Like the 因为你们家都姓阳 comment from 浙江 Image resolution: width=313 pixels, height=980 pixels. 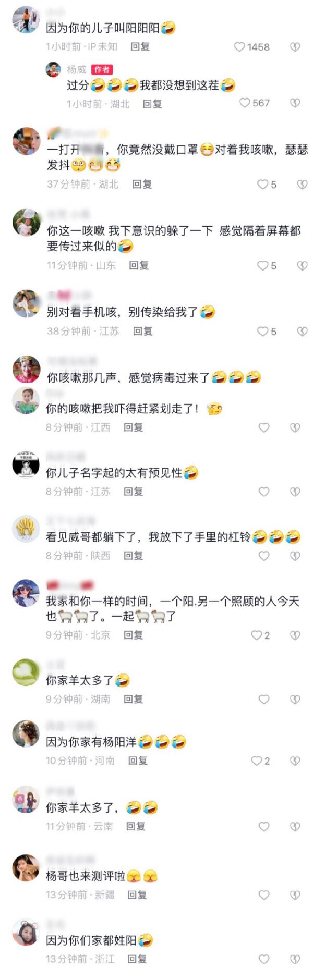(264, 959)
